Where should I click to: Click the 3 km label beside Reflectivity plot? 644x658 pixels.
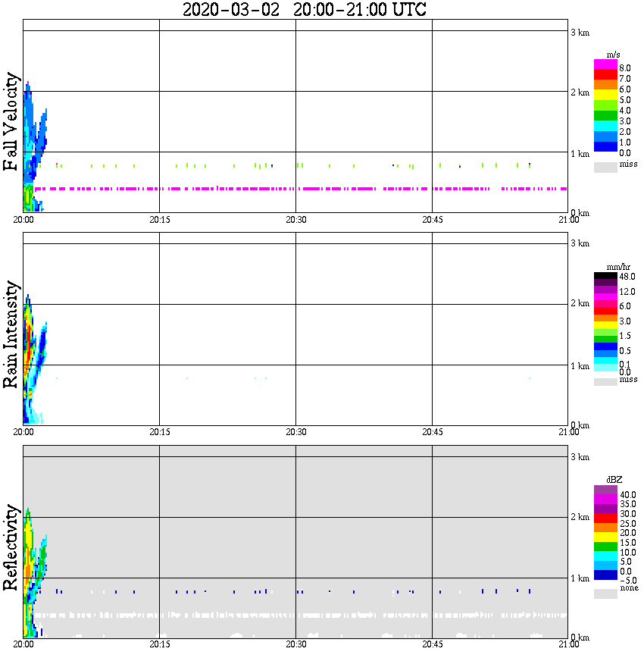pos(580,456)
